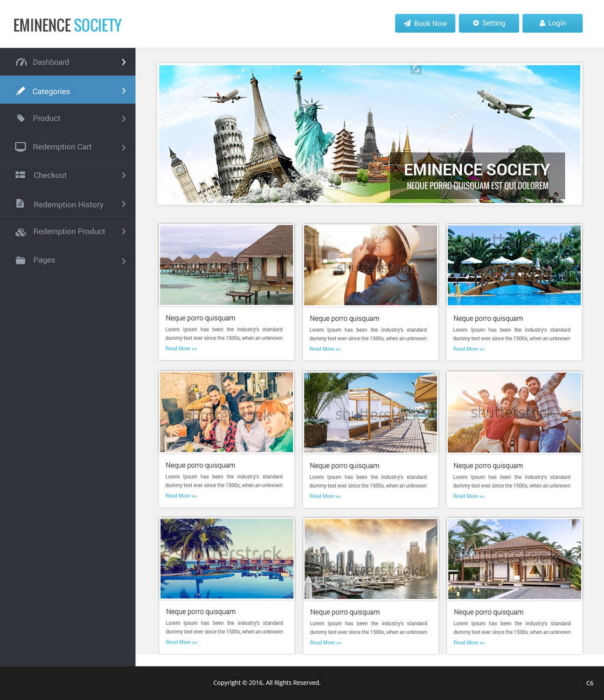Image resolution: width=604 pixels, height=700 pixels.
Task: Click the 'C6' label in the footer
Action: pos(590,683)
